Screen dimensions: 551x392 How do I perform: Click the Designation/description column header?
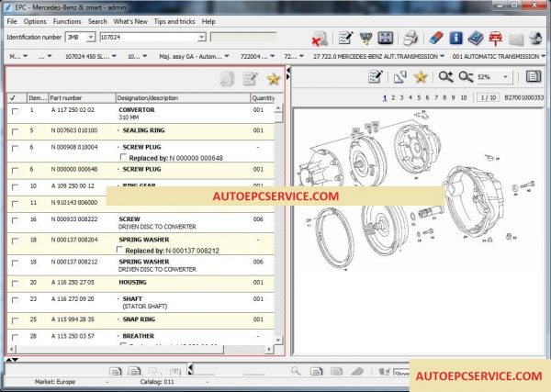[x=183, y=98]
